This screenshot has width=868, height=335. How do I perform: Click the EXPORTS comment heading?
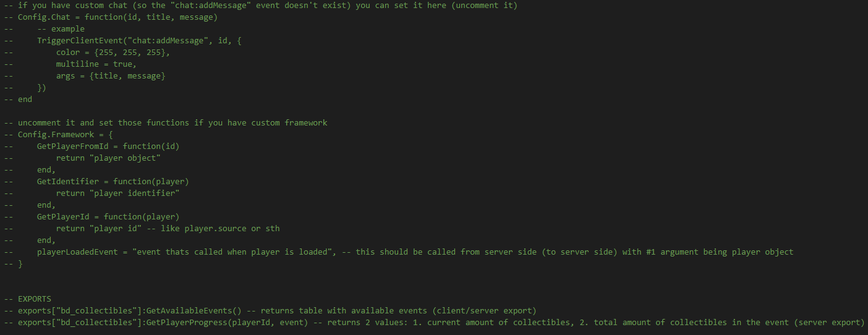pos(35,299)
